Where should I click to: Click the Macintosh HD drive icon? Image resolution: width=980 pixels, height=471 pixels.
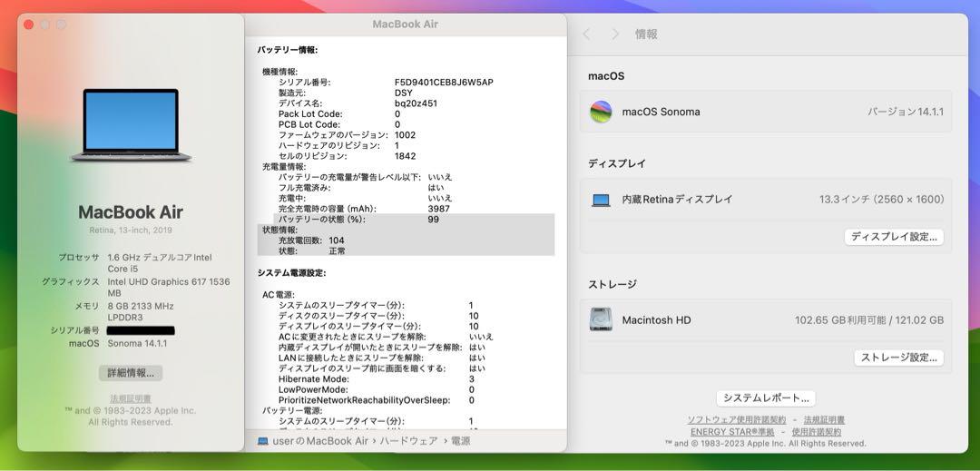(601, 319)
